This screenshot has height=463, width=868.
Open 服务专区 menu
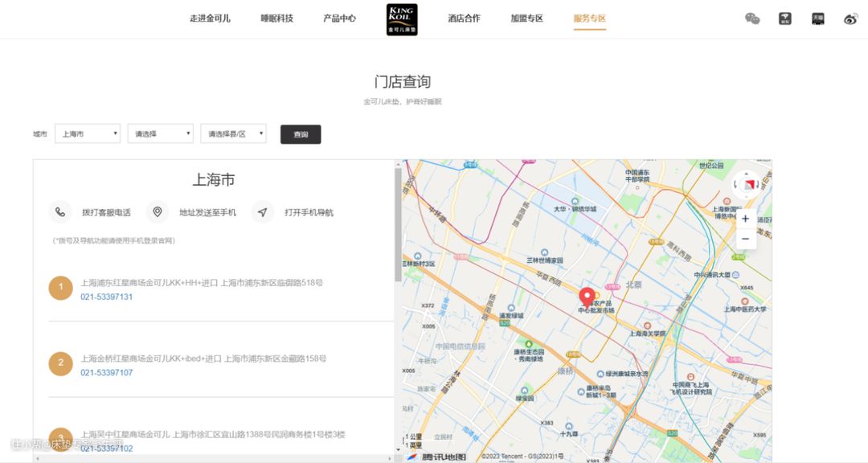(590, 18)
